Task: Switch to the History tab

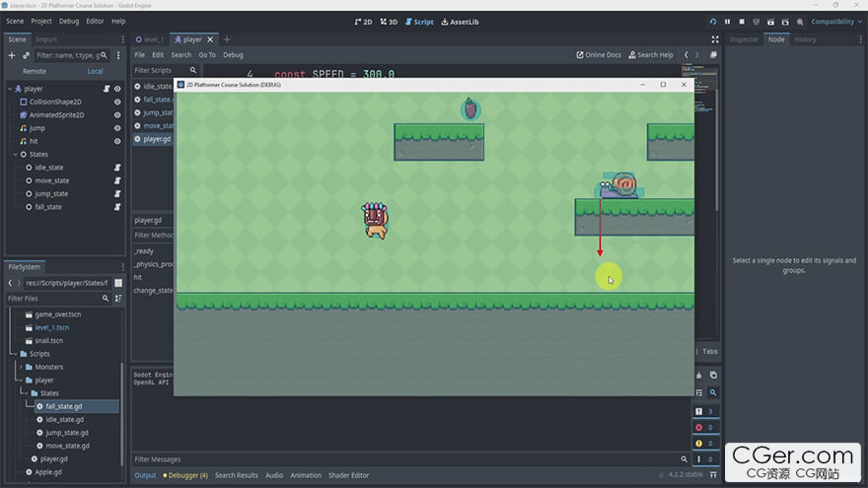Action: click(x=805, y=39)
